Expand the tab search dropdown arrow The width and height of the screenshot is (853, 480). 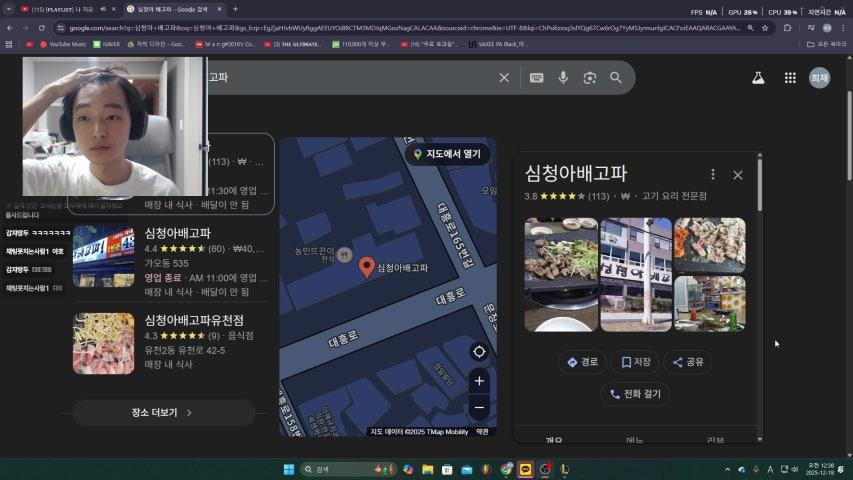click(x=8, y=9)
